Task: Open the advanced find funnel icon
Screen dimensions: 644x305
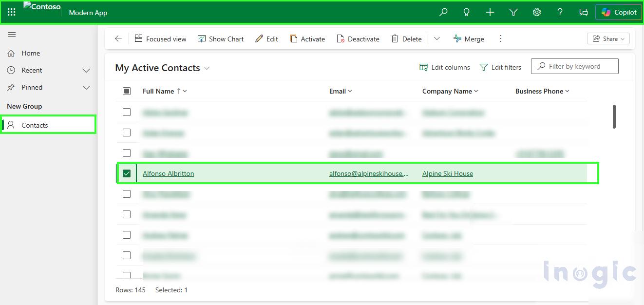Action: click(x=513, y=13)
